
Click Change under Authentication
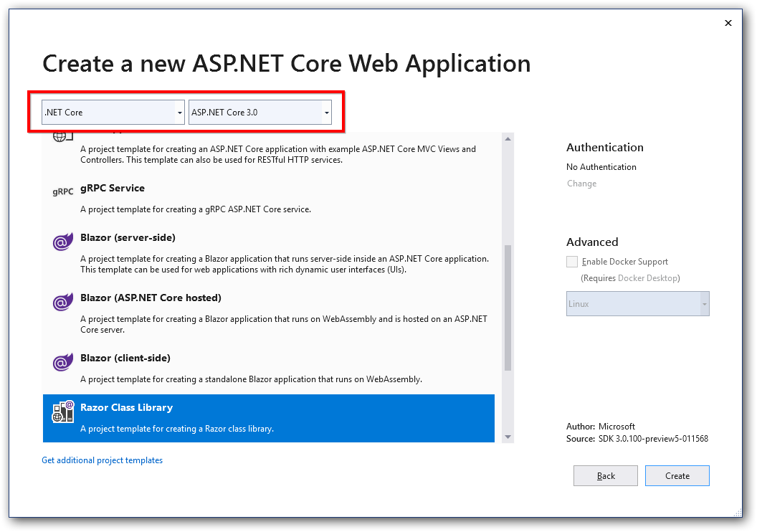(x=581, y=183)
